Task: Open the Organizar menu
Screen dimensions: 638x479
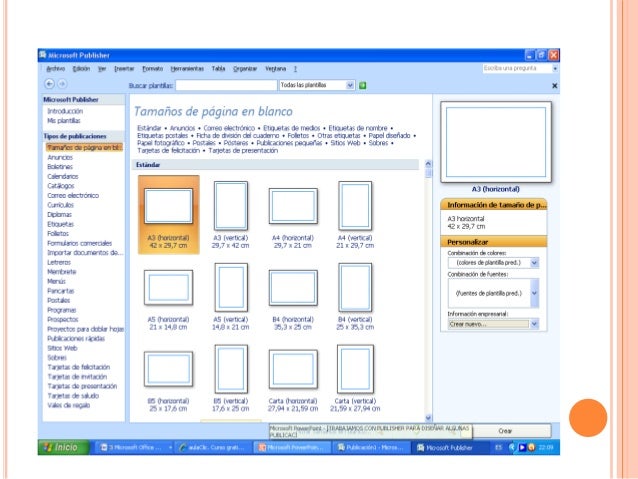Action: pyautogui.click(x=245, y=69)
